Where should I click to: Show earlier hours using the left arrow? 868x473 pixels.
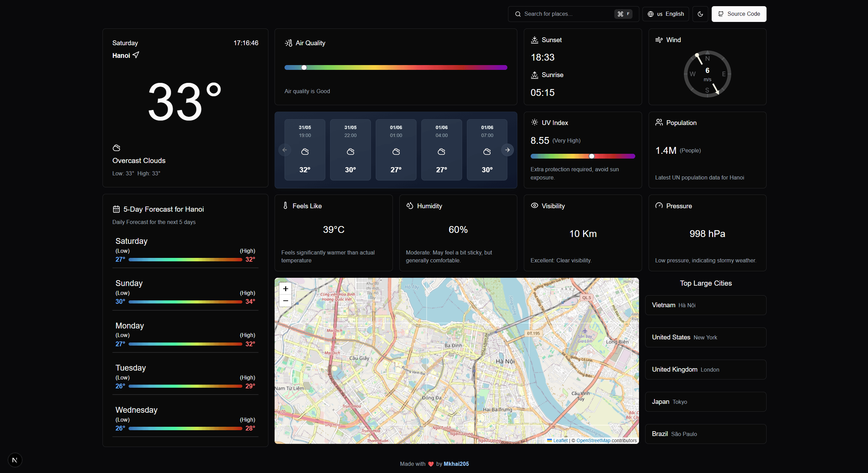[x=285, y=150]
